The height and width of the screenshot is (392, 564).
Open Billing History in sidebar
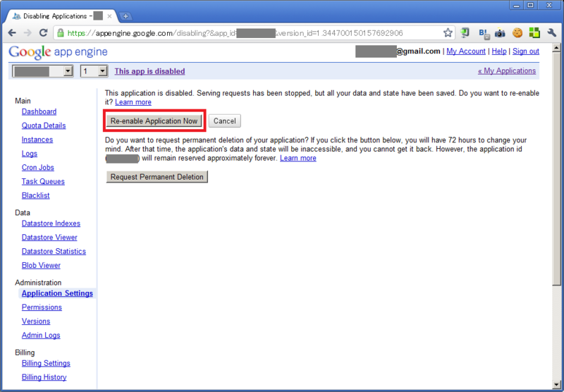click(x=44, y=377)
